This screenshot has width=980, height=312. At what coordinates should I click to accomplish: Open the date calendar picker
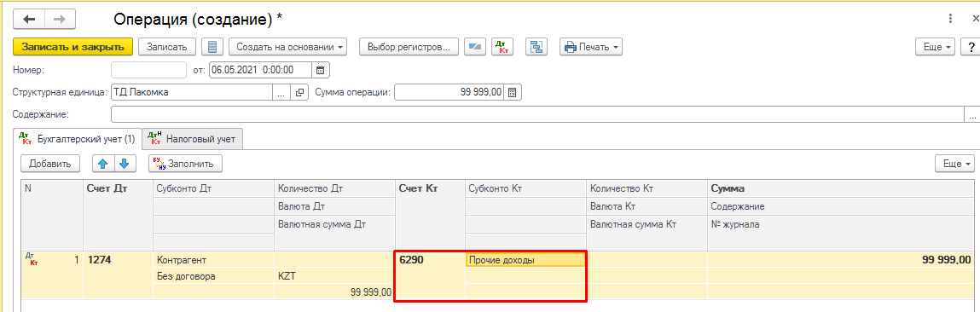point(321,69)
